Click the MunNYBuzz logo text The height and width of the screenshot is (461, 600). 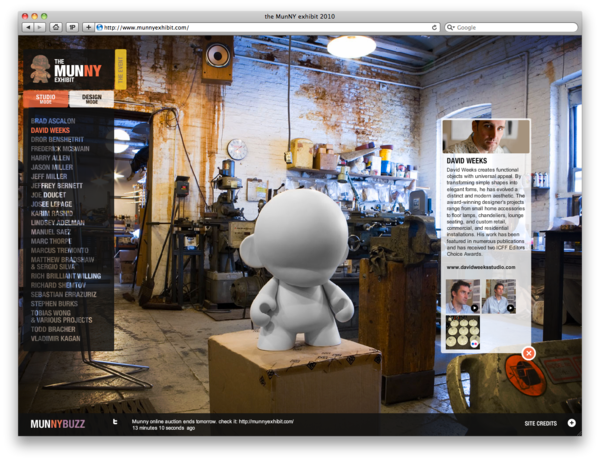pos(58,424)
